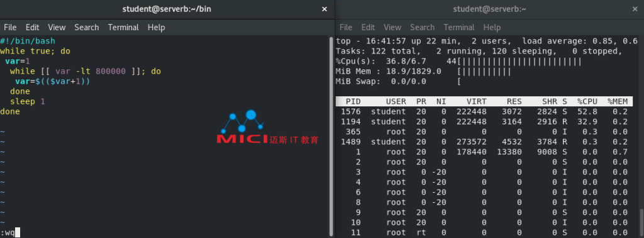Open Help menu in ~/bin terminal window
Image resolution: width=644 pixels, height=238 pixels.
tap(156, 28)
